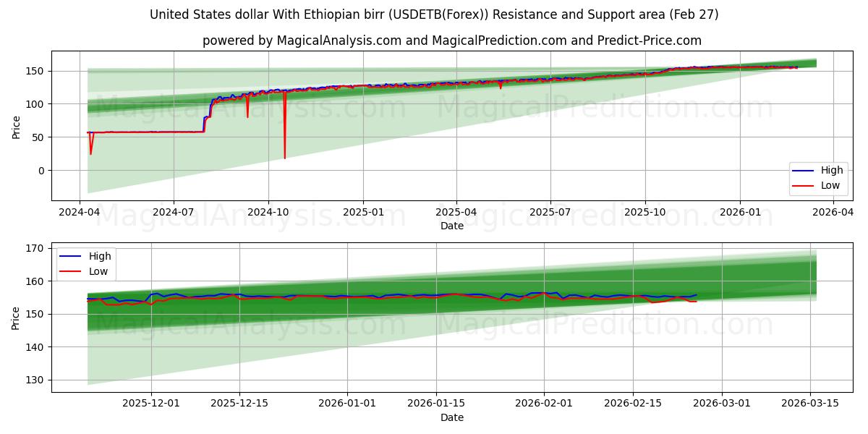Screen dimensions: 868x434
Task: Click the '2026-02-01' bottom chart tick label
Action: (544, 405)
